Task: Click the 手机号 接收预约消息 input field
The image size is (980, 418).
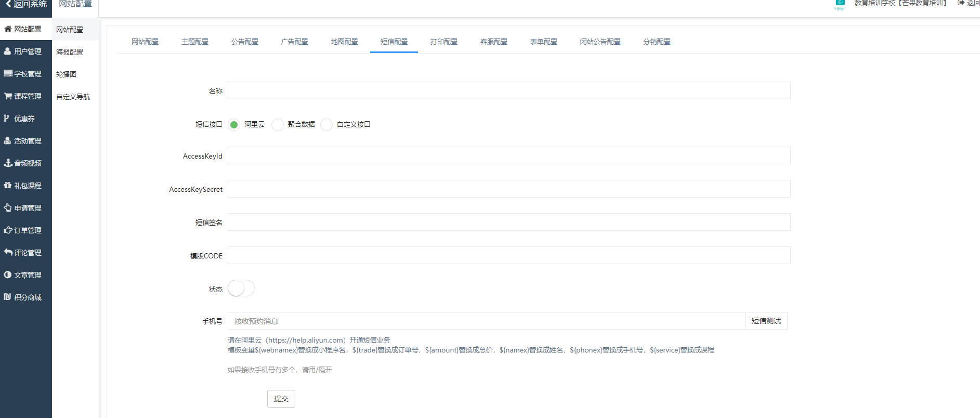Action: [487, 321]
